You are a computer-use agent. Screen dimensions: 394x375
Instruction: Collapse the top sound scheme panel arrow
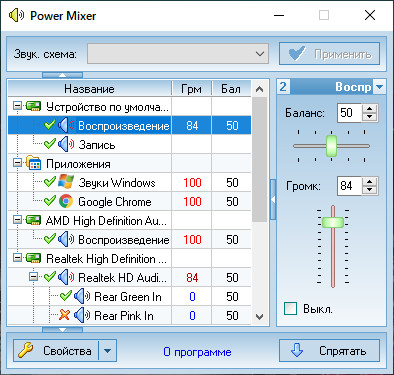coord(62,75)
